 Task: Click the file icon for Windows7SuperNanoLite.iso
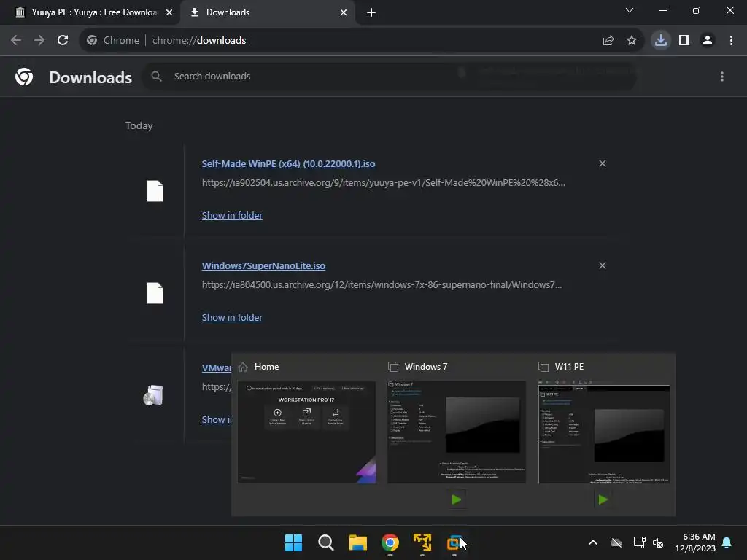[155, 293]
